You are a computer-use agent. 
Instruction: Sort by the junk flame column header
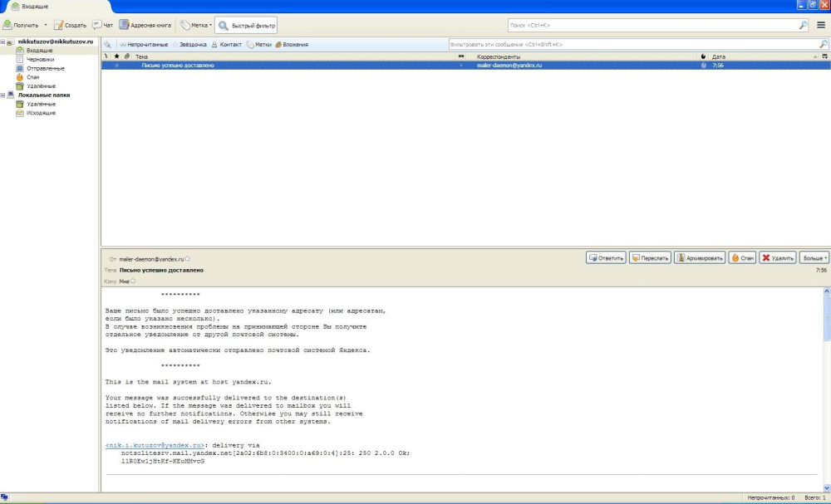coord(703,56)
